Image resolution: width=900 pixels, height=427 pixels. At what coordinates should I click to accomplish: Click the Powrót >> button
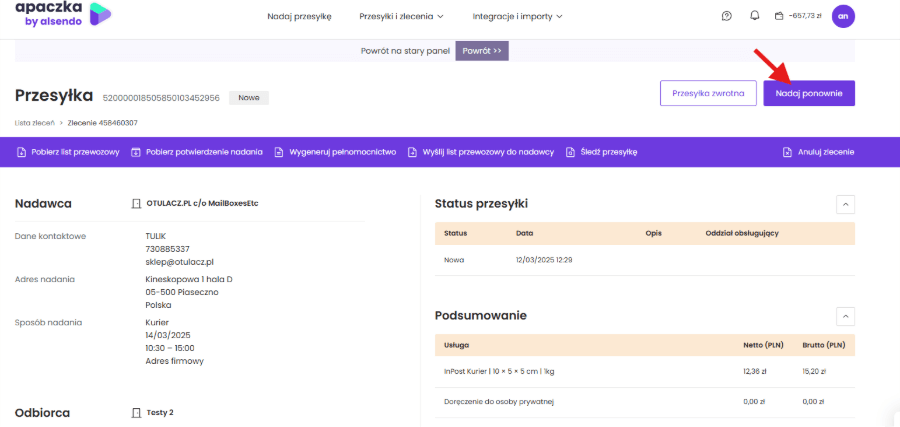pyautogui.click(x=483, y=49)
